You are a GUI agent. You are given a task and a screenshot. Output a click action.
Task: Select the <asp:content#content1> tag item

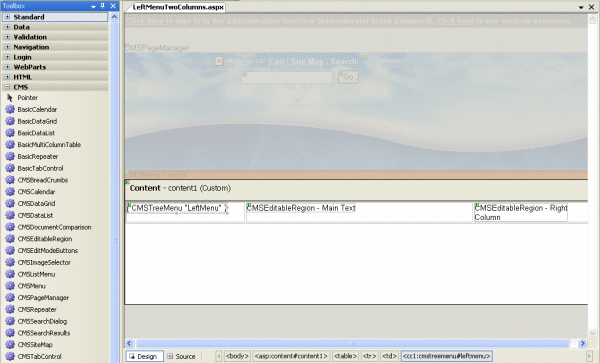click(x=291, y=356)
